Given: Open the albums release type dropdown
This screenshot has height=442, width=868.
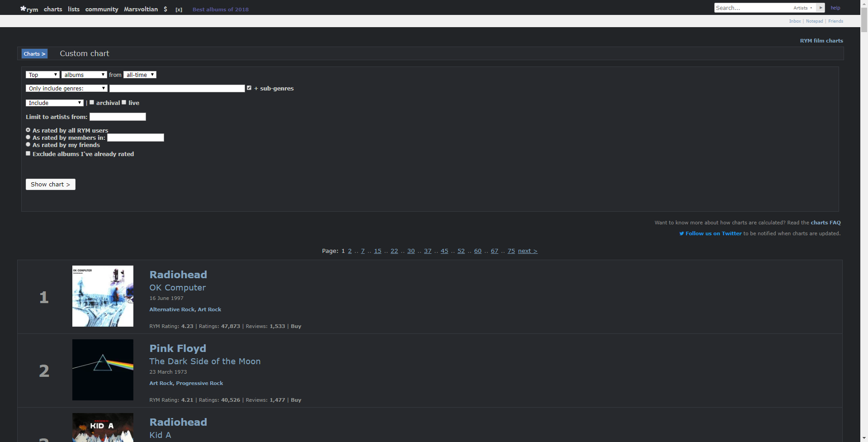Looking at the screenshot, I should pyautogui.click(x=84, y=75).
